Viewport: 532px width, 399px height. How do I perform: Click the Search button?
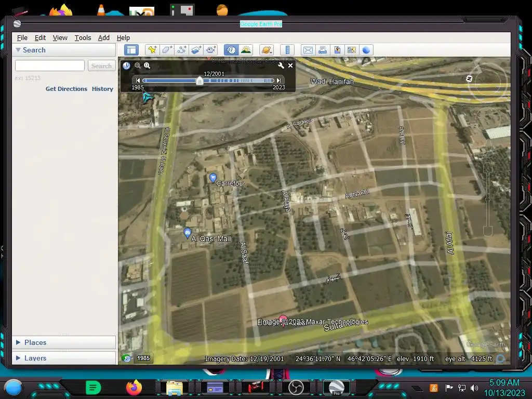(101, 65)
